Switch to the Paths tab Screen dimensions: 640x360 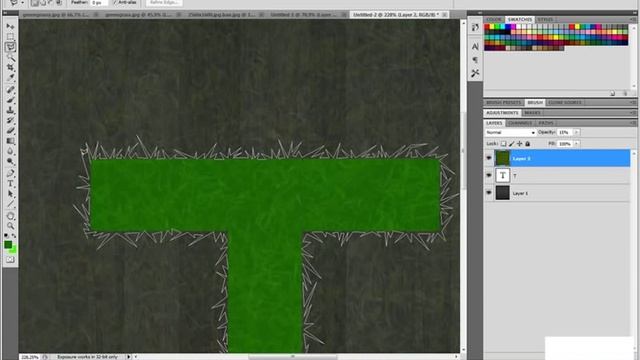point(546,123)
